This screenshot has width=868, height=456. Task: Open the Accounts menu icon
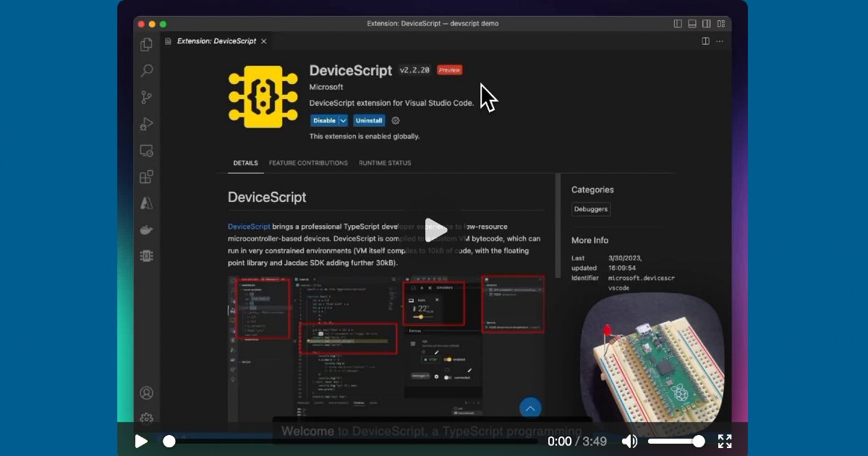tap(147, 393)
